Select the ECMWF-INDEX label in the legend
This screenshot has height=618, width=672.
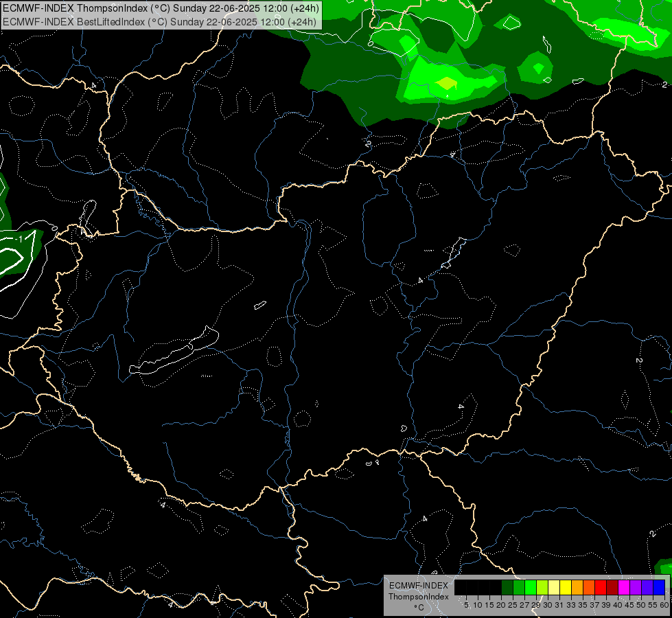click(x=418, y=586)
